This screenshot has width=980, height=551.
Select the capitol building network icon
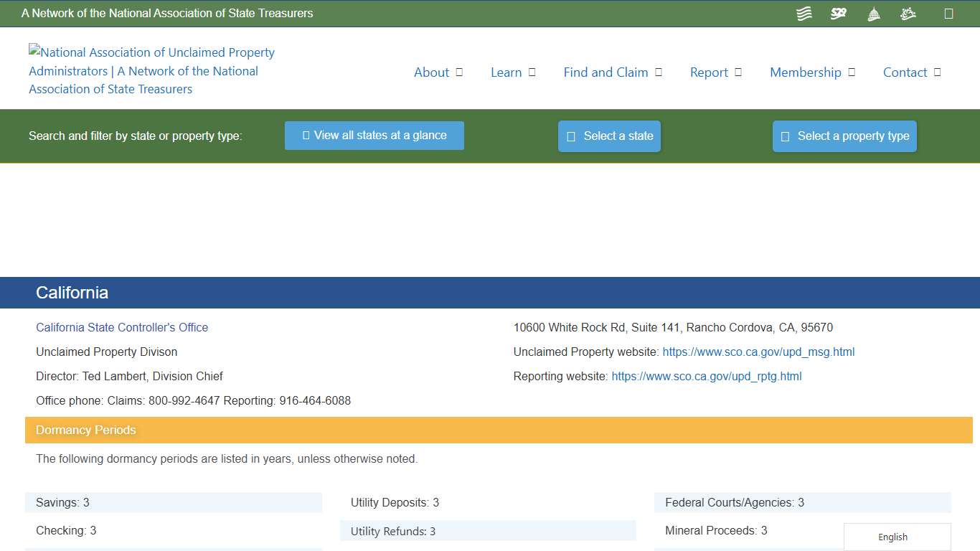pos(873,13)
